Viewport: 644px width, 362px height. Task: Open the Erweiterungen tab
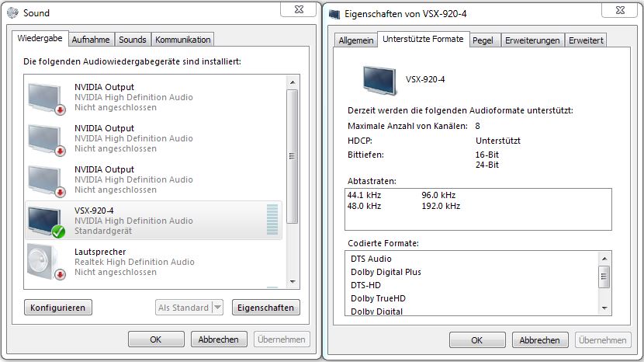point(532,40)
